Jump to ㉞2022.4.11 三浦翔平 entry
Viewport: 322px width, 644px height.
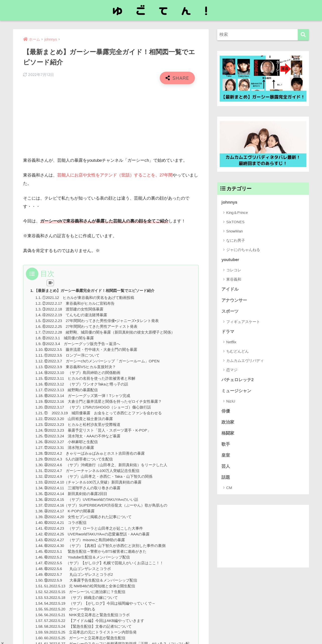click(78, 488)
